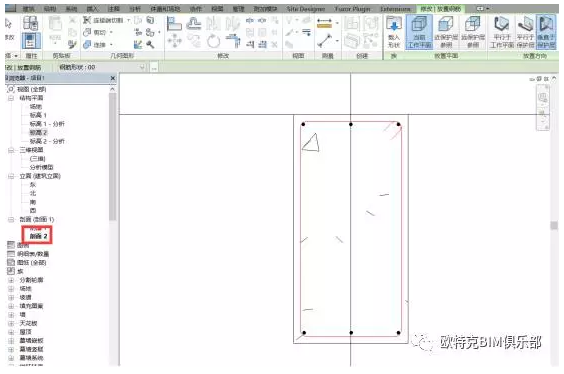Select 标高 2 - 分析 view
This screenshot has height=374, width=564.
47,141
